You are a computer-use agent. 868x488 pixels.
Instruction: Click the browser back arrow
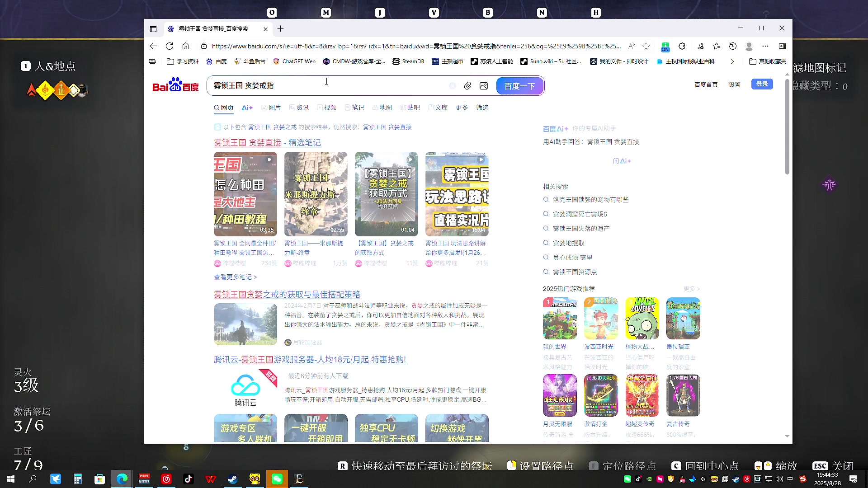(153, 46)
